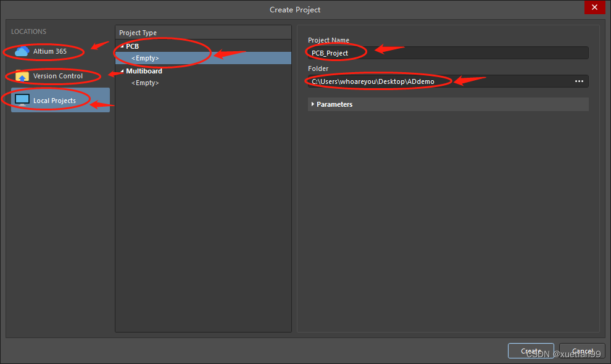This screenshot has height=364, width=611.
Task: Click the Project Type column header
Action: (x=138, y=33)
